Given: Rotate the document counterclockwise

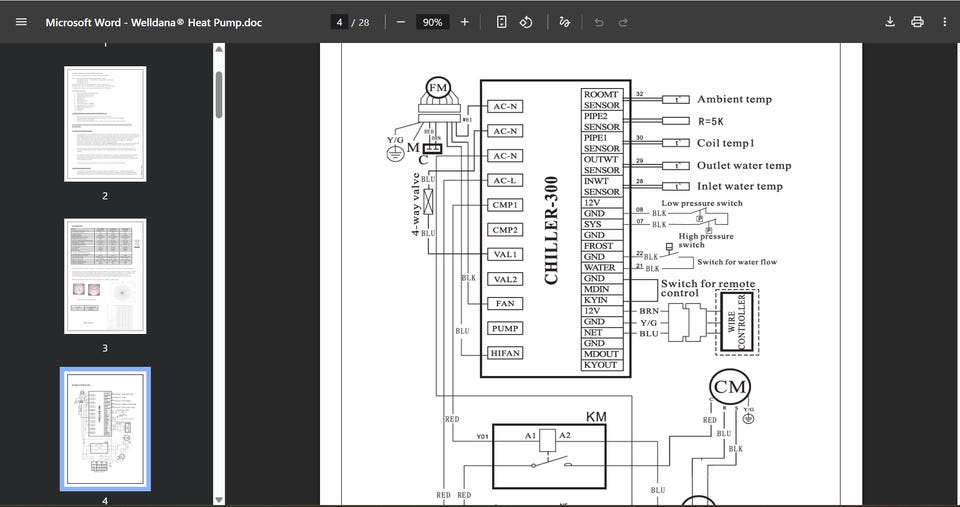Looking at the screenshot, I should (526, 22).
